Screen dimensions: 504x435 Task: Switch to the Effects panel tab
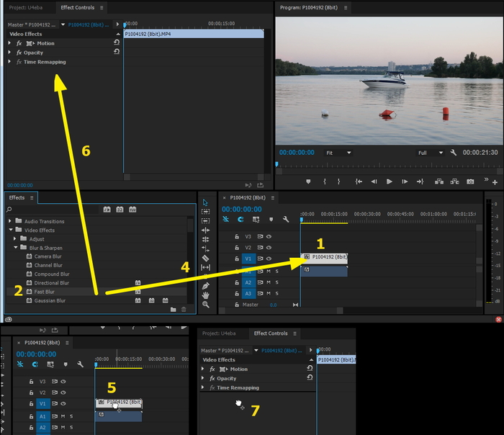point(17,197)
